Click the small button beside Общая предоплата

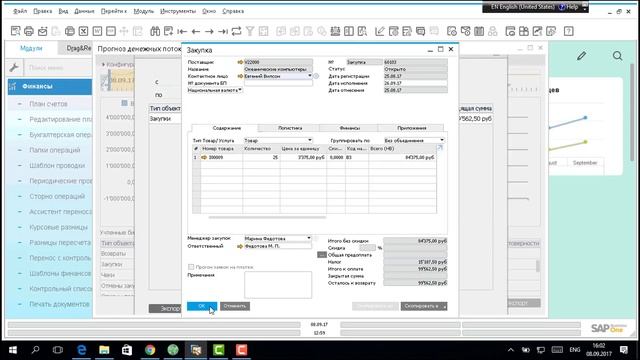point(322,255)
